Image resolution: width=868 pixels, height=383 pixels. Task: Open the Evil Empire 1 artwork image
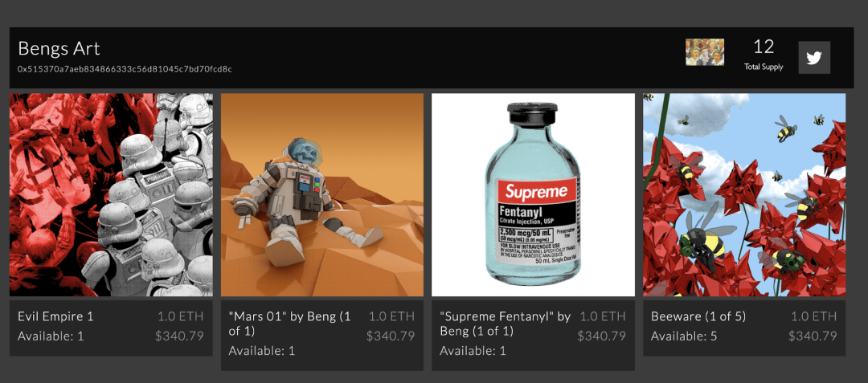tap(111, 195)
